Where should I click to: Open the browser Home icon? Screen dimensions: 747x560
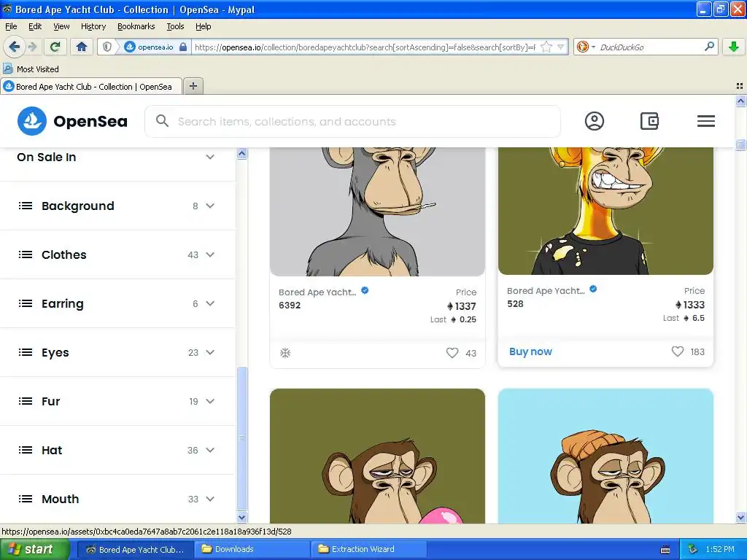(82, 47)
